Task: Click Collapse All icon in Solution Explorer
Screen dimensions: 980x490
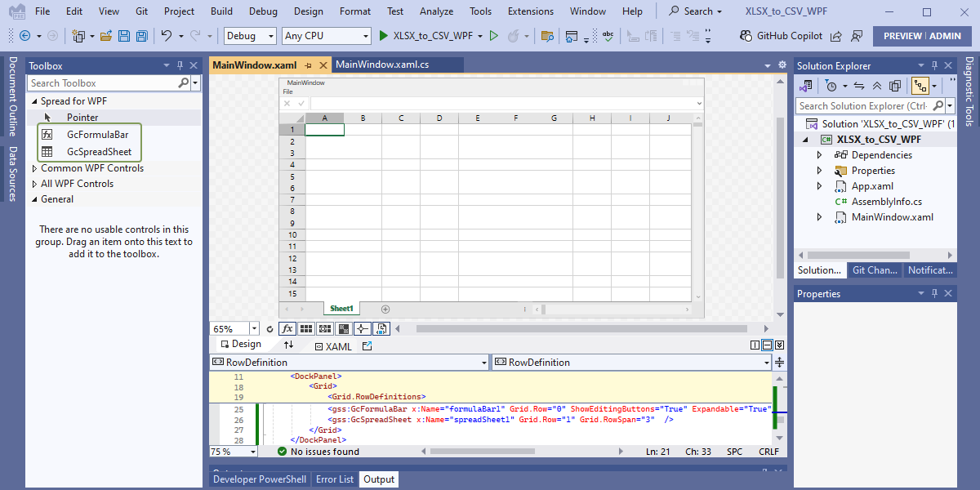Action: [x=877, y=85]
